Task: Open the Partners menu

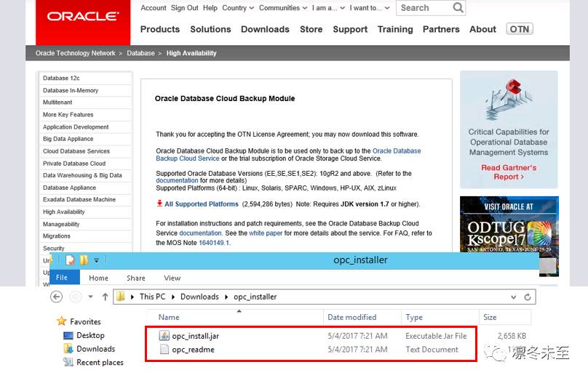Action: tap(441, 29)
